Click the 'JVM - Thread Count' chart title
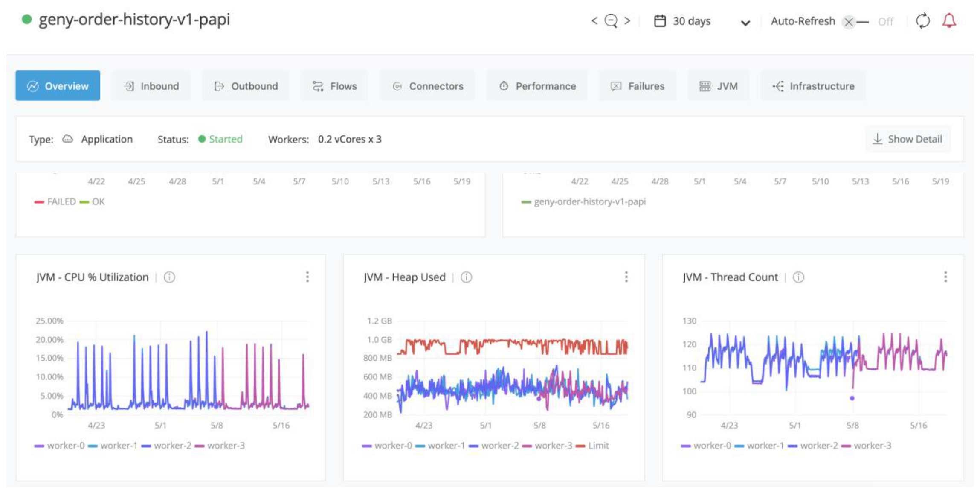The image size is (980, 493). tap(730, 277)
